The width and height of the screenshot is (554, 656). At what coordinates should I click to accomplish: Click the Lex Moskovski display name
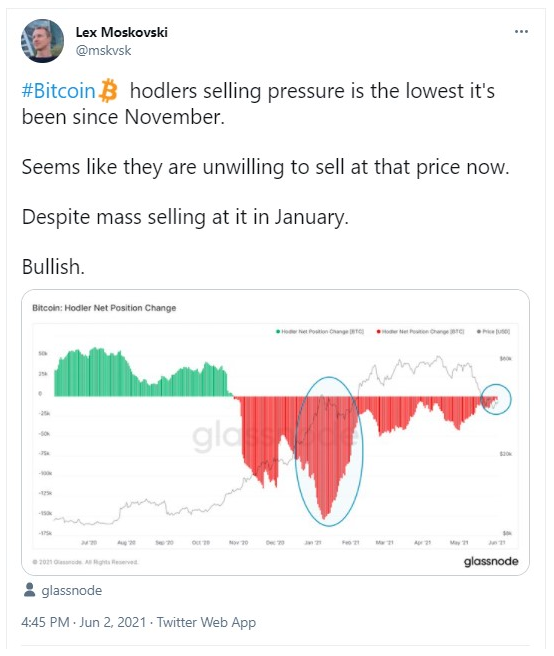pyautogui.click(x=122, y=32)
